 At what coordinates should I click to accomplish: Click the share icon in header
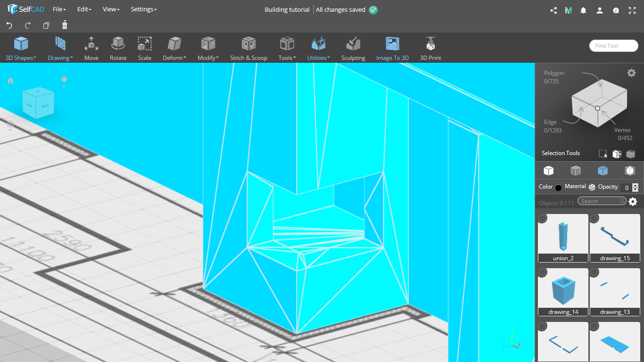pos(553,10)
